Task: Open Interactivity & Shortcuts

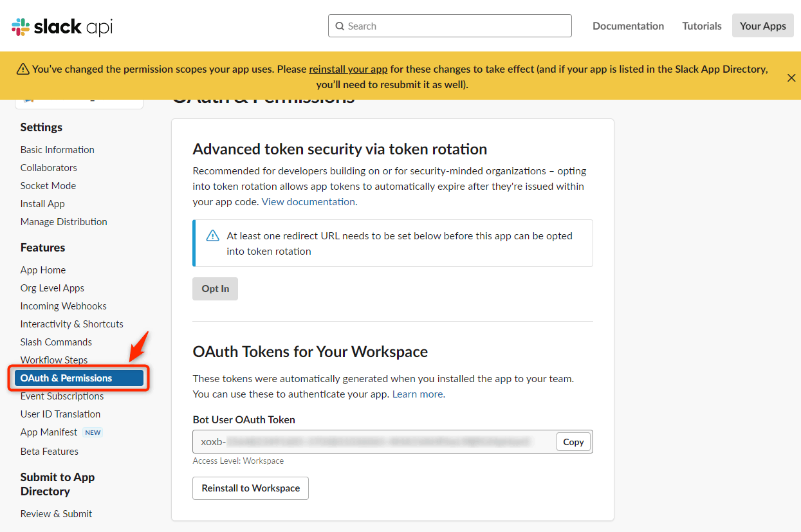Action: coord(72,324)
